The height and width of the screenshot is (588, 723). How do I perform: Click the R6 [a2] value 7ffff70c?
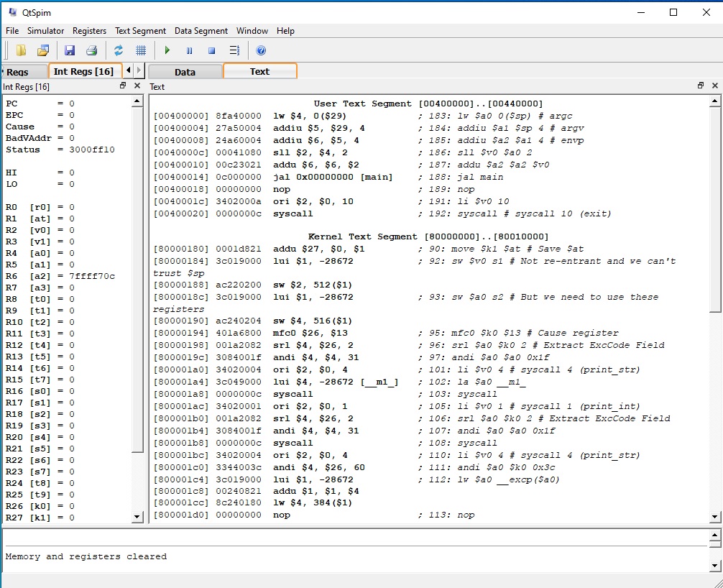(92, 276)
